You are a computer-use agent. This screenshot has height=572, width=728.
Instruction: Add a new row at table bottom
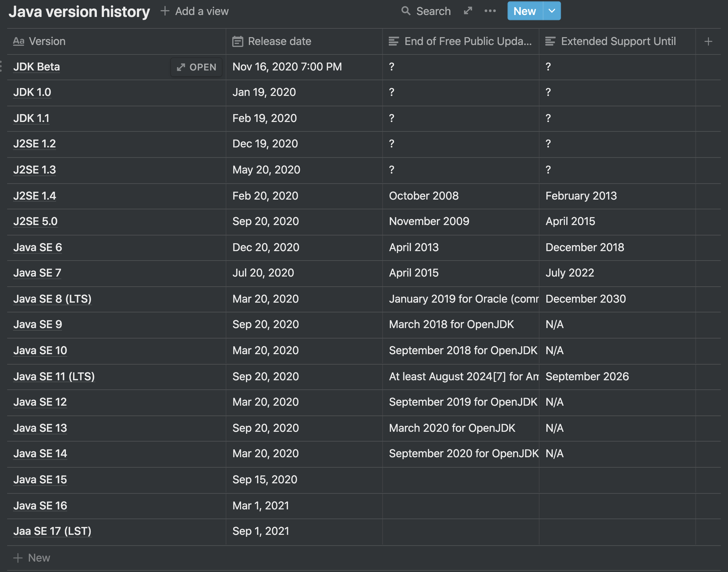click(x=32, y=558)
